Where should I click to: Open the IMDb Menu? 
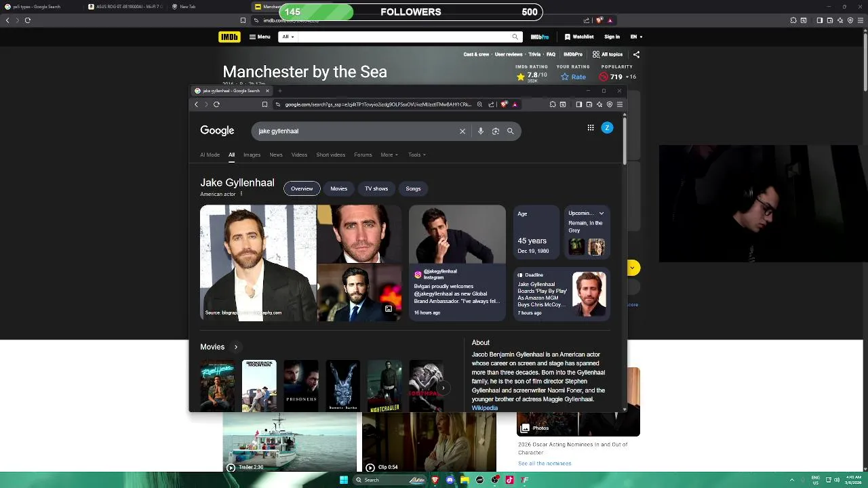(x=260, y=37)
